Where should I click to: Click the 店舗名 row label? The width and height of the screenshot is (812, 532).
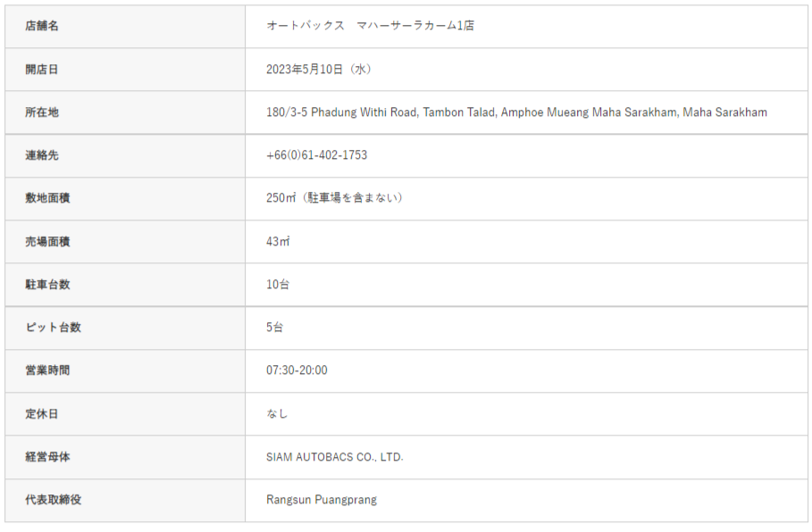(x=42, y=26)
